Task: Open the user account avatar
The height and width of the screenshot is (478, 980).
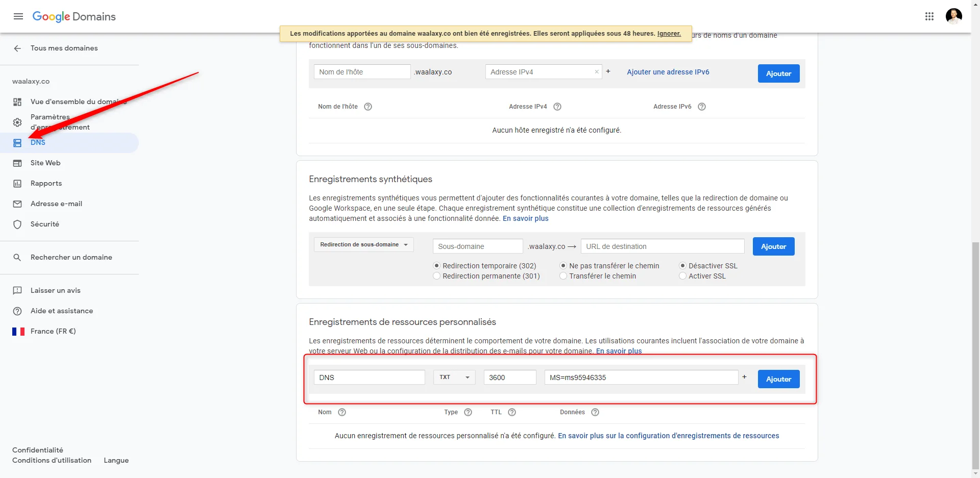Action: pyautogui.click(x=954, y=16)
